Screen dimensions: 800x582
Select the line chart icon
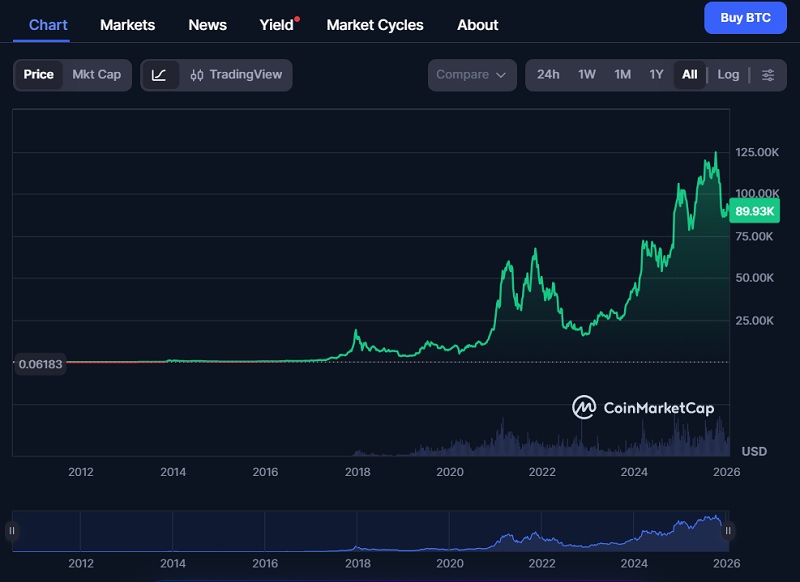coord(160,74)
